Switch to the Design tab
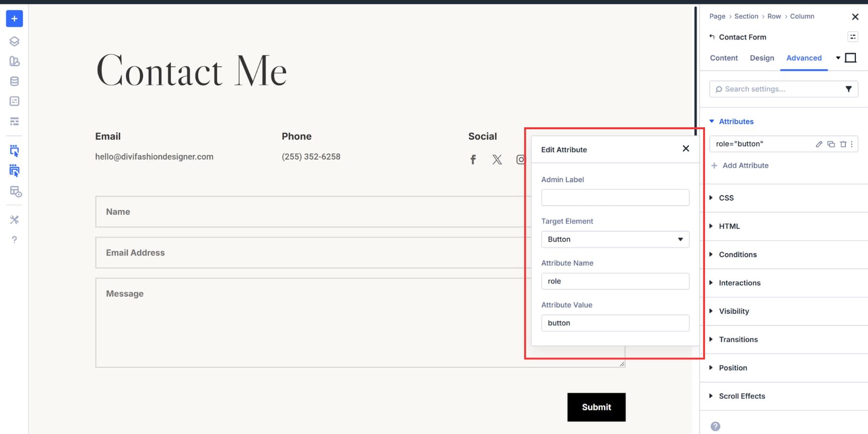The image size is (868, 434). pyautogui.click(x=762, y=58)
